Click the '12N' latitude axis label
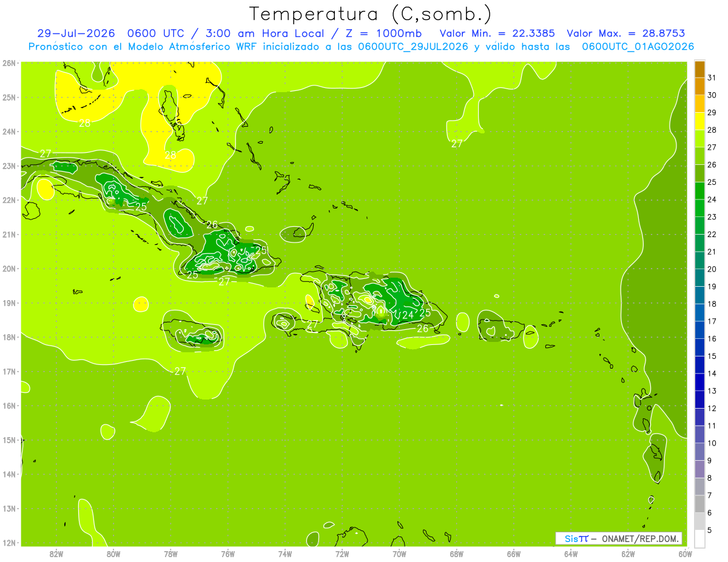 pos(8,543)
